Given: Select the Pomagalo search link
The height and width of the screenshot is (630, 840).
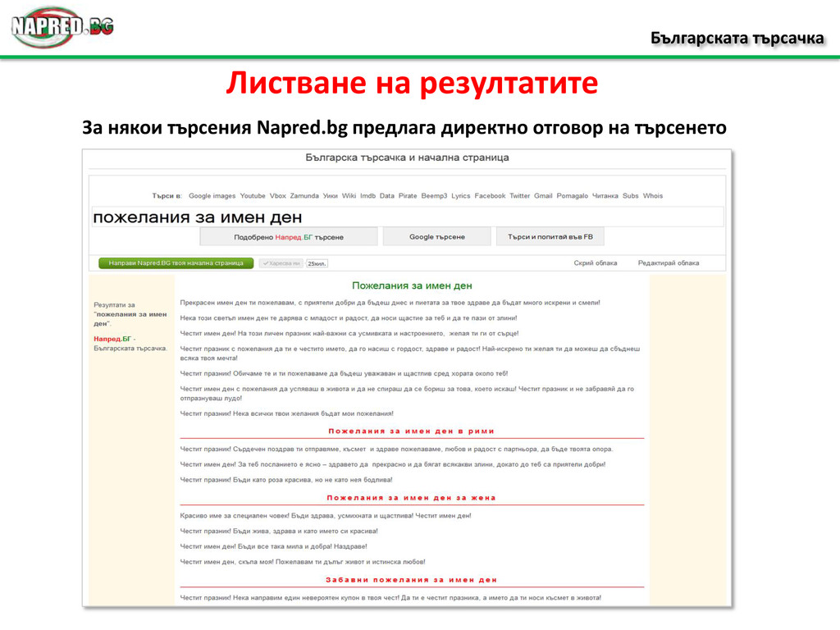Looking at the screenshot, I should point(572,196).
